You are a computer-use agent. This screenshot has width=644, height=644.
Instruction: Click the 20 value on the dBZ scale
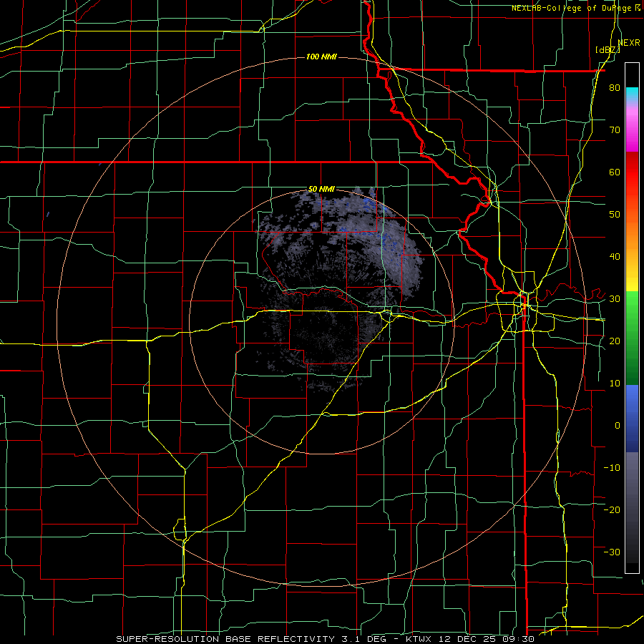[615, 341]
